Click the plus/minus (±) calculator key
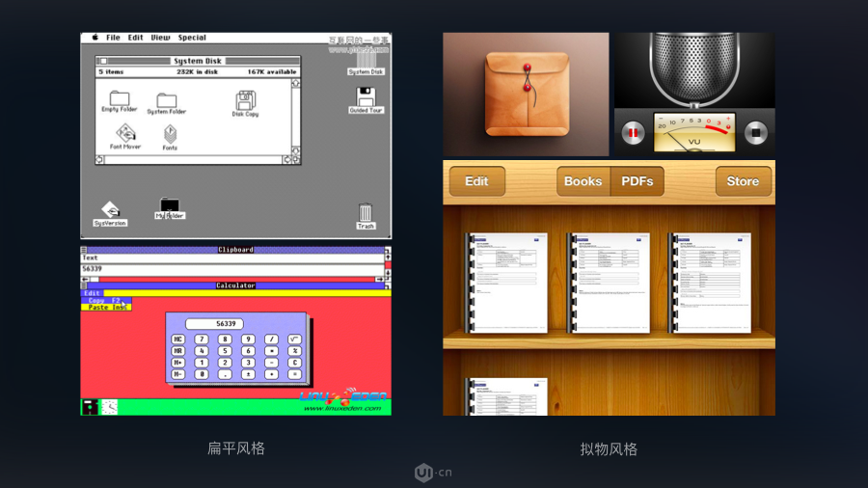The image size is (868, 488). tap(248, 374)
